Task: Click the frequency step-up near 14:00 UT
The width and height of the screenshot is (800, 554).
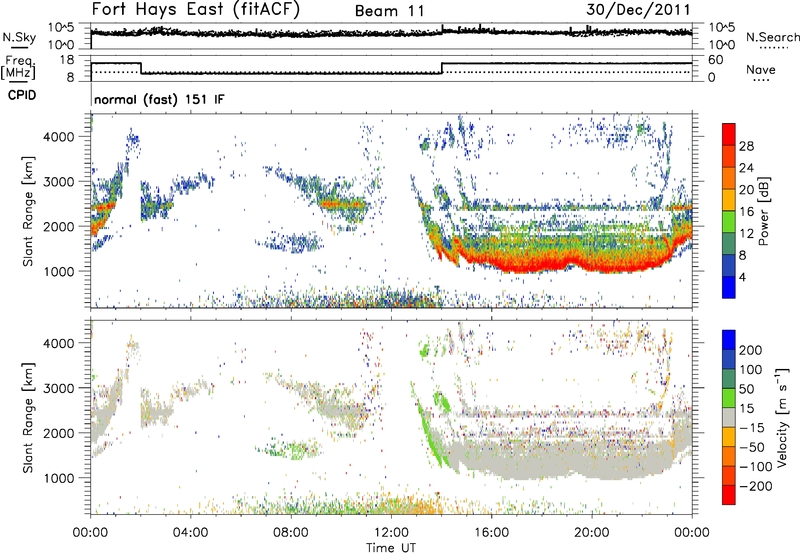Action: point(442,68)
